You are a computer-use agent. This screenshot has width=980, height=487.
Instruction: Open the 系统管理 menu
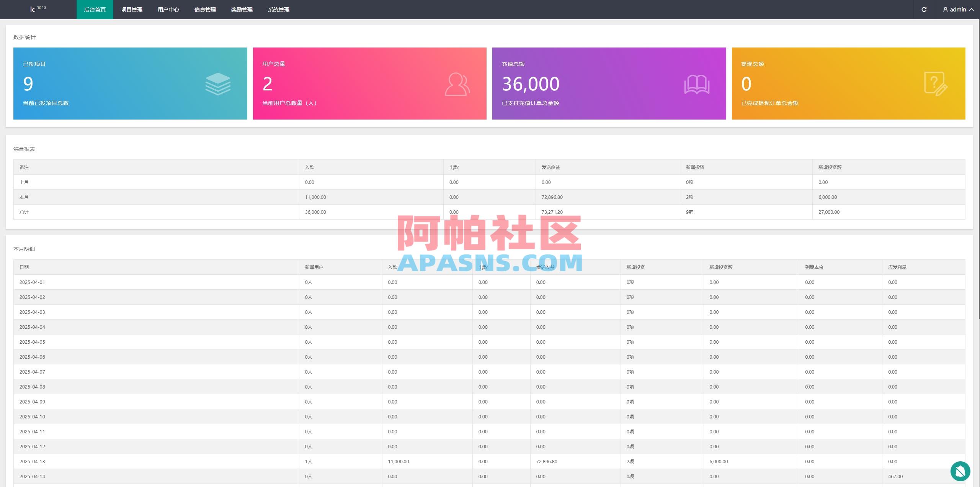point(278,10)
